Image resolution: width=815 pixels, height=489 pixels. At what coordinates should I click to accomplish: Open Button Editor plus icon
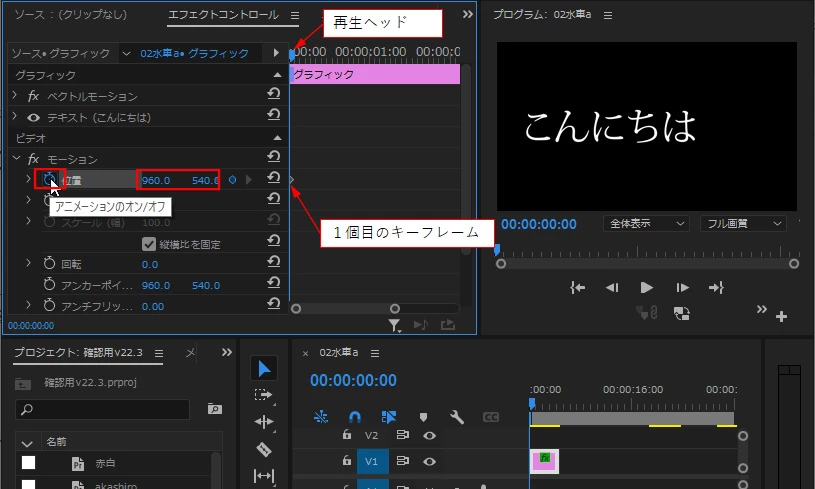781,316
